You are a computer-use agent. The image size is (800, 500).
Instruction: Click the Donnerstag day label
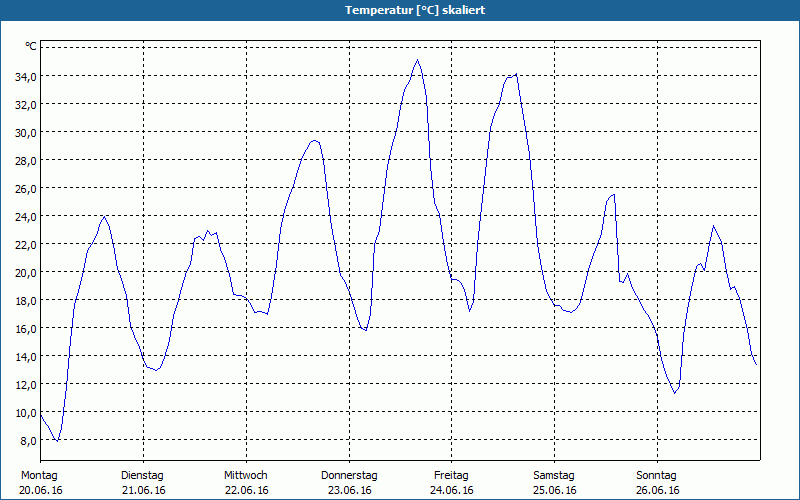(349, 476)
